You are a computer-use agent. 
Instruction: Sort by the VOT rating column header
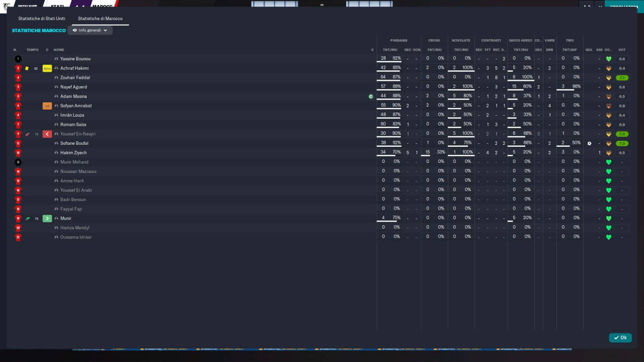click(x=622, y=50)
